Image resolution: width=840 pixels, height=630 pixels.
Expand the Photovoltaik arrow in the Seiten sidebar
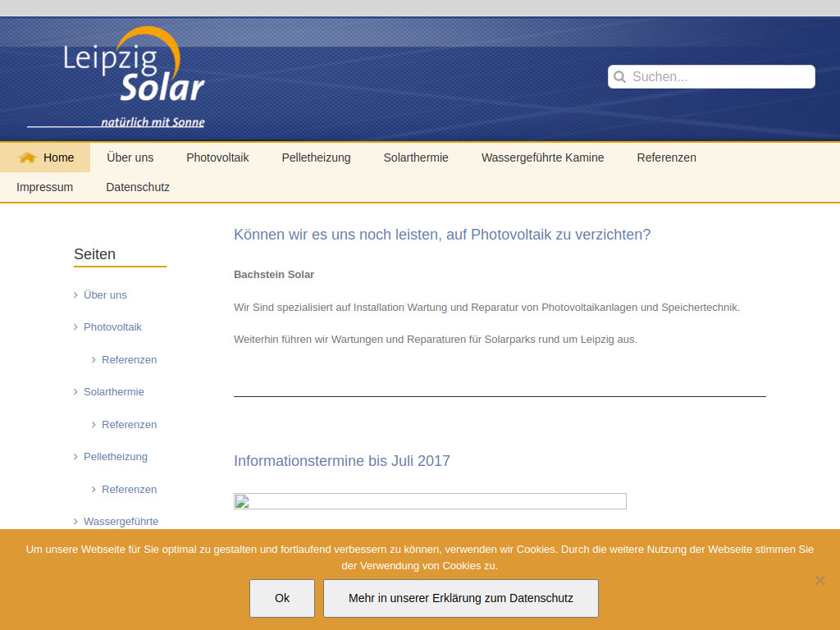point(75,326)
